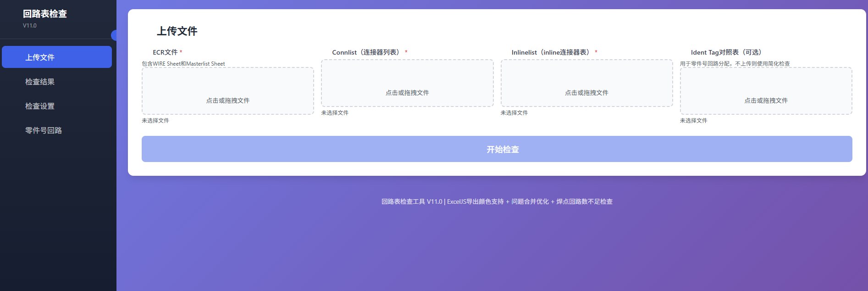
Task: Click the Inlinelist upload drop zone
Action: pos(586,83)
